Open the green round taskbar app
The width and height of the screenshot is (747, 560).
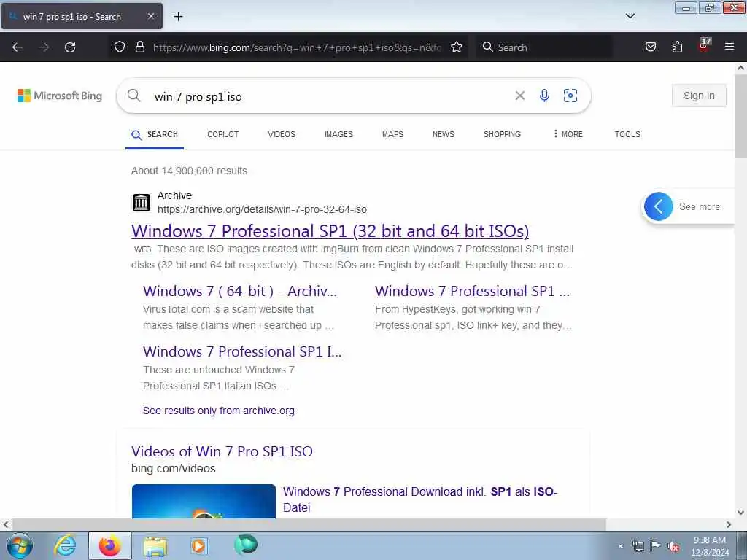(246, 545)
